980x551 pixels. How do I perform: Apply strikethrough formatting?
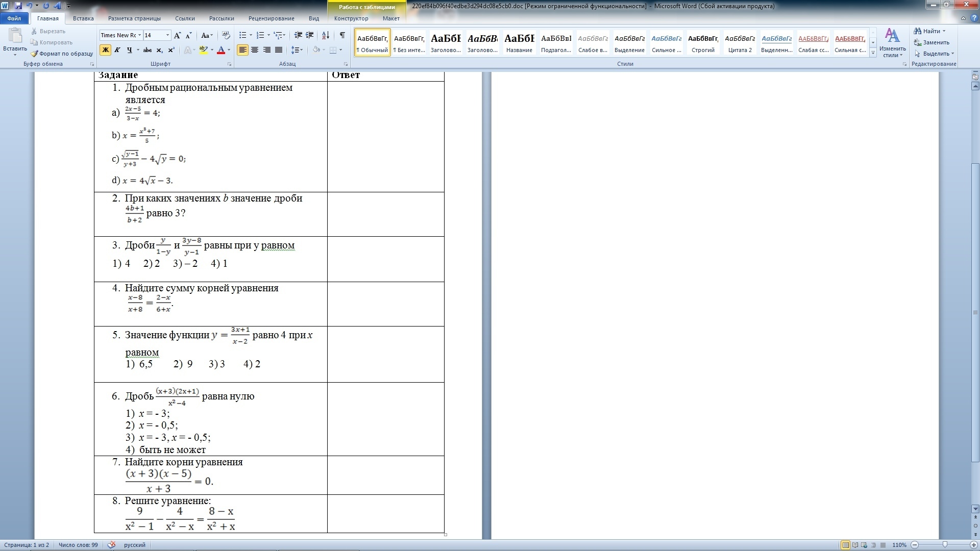(148, 50)
